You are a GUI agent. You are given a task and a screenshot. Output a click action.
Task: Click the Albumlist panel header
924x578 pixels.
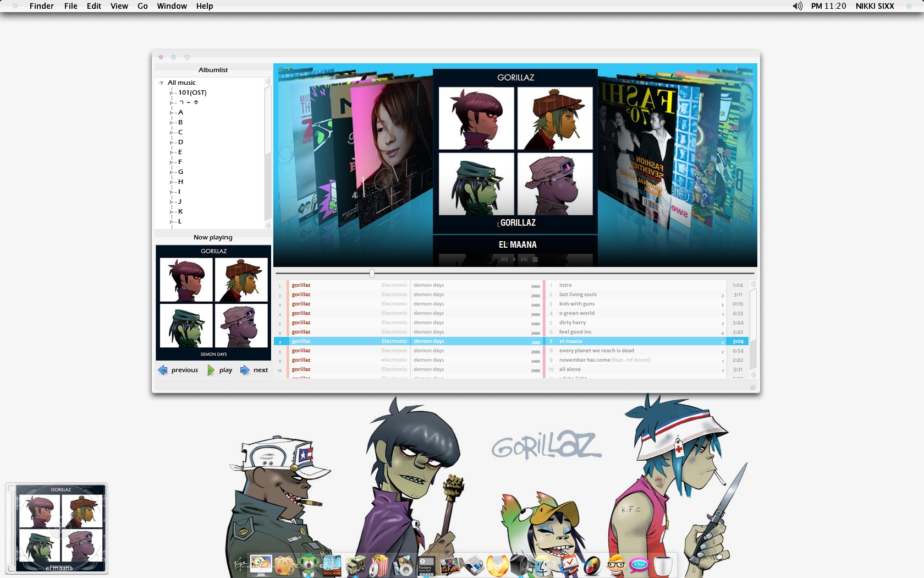click(213, 70)
